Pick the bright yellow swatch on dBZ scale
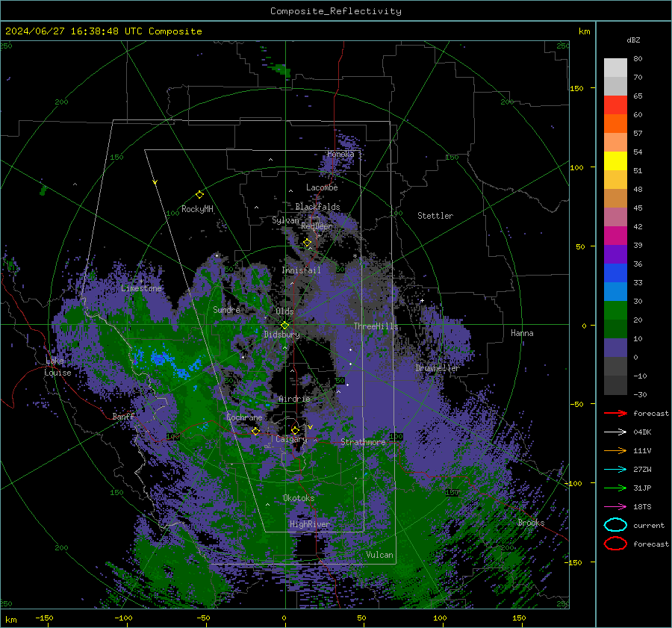 coord(615,161)
